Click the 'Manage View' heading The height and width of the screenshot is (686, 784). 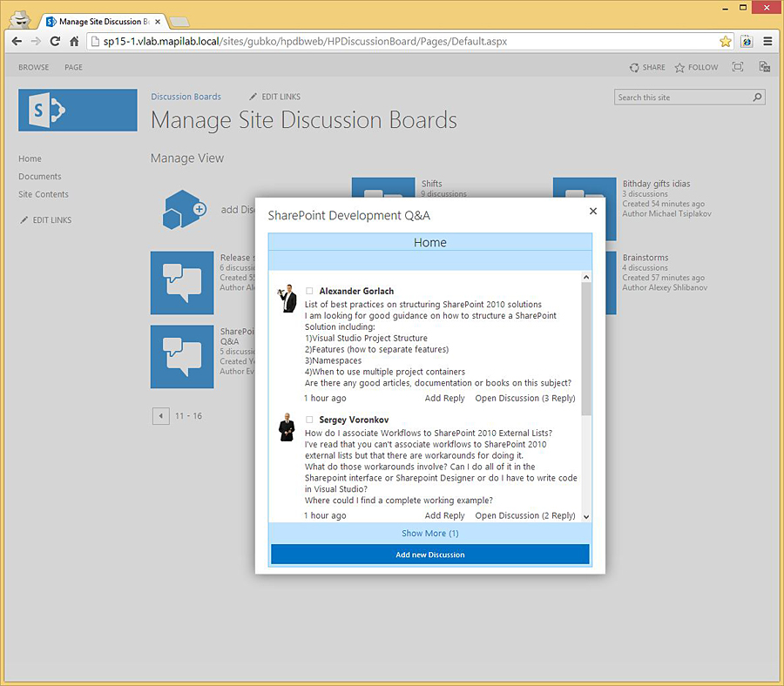click(187, 158)
